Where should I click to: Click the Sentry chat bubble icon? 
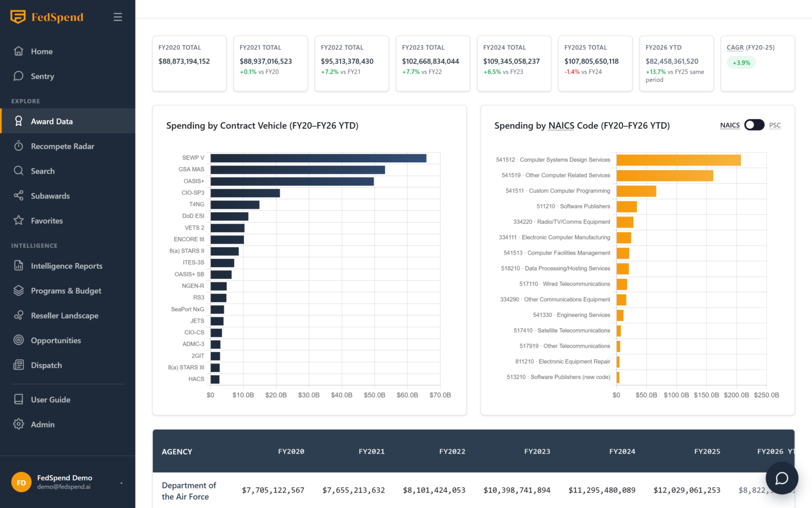click(19, 76)
